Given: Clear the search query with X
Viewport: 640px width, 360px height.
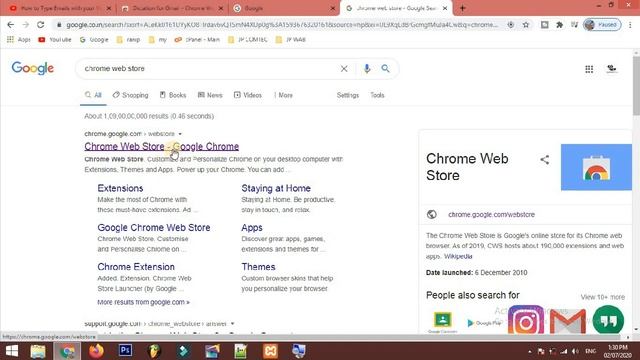Looking at the screenshot, I should pyautogui.click(x=344, y=69).
